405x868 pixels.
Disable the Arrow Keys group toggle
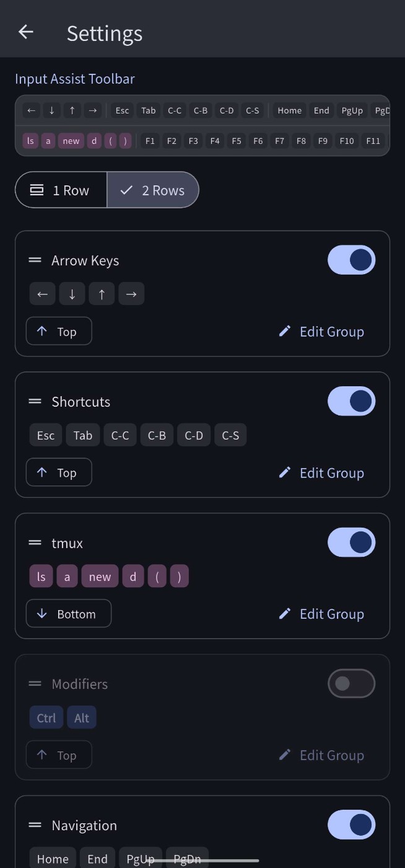351,260
